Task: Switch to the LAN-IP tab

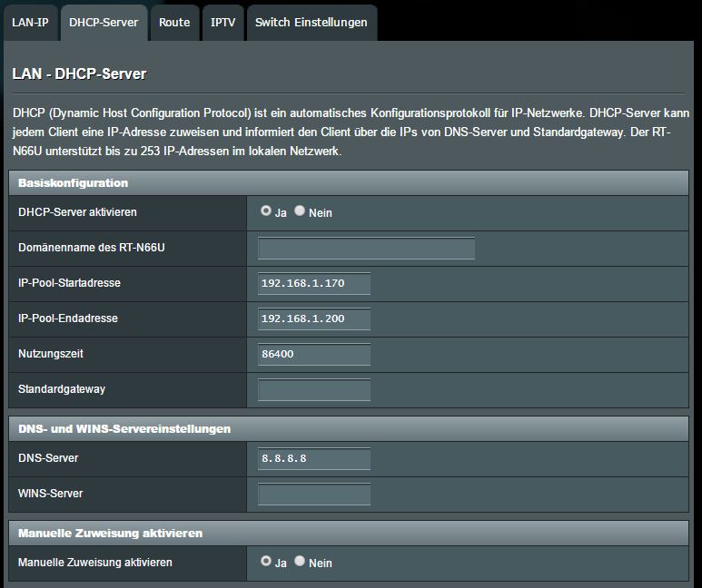Action: pyautogui.click(x=30, y=22)
